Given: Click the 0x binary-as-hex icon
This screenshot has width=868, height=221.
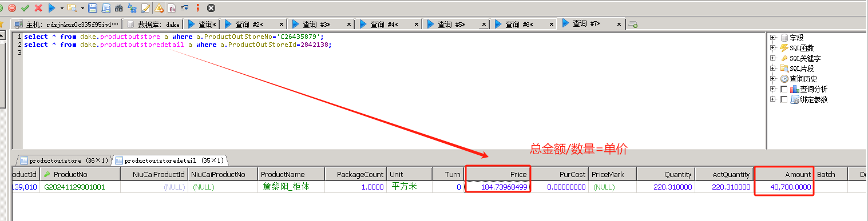Looking at the screenshot, I should (172, 8).
